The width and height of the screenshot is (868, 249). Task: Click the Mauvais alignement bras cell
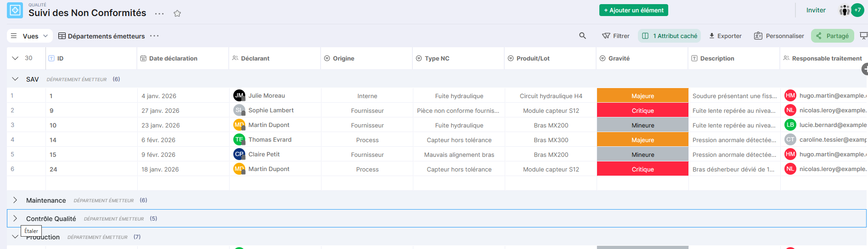459,154
